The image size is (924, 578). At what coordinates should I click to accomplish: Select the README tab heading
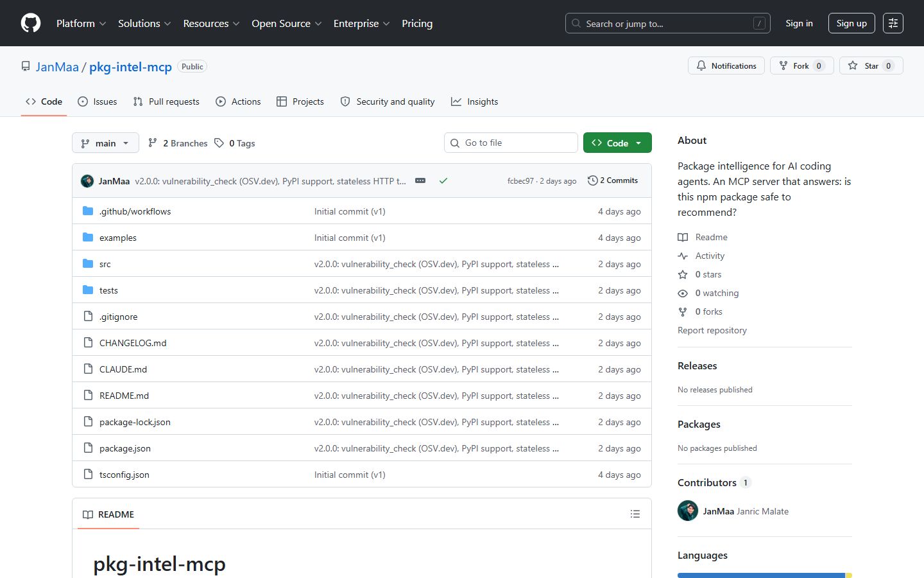[x=108, y=514]
